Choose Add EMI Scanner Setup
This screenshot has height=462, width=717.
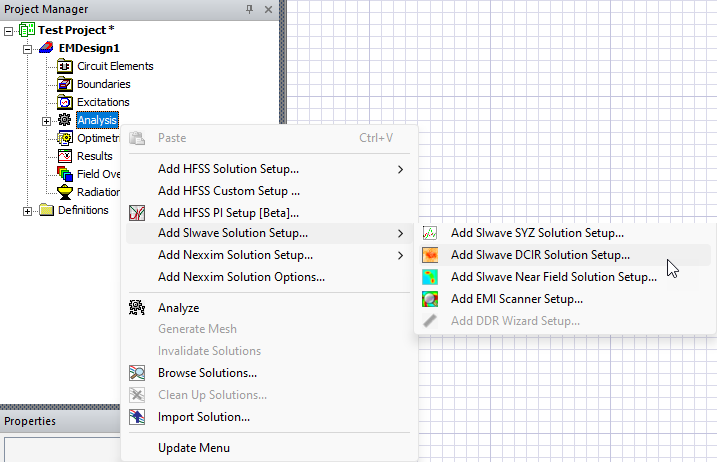point(565,299)
